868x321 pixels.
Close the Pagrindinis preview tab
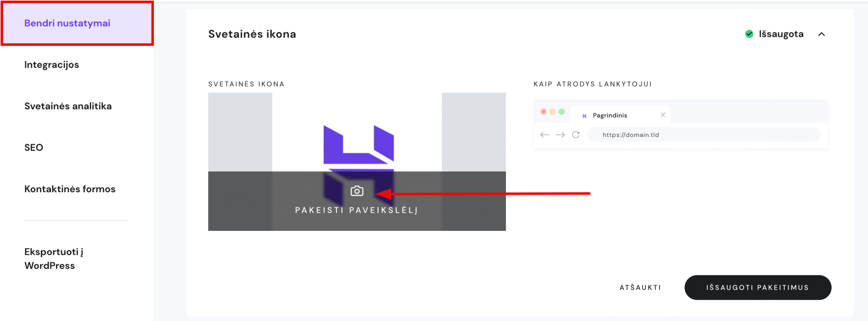click(x=663, y=115)
